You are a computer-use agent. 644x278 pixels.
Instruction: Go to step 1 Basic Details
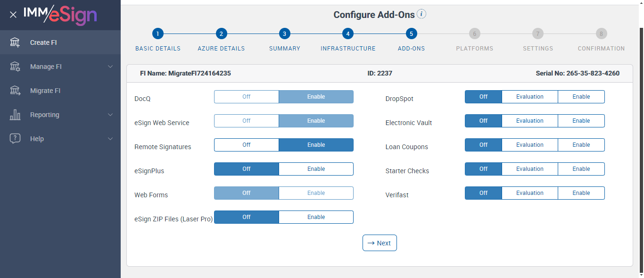(x=157, y=34)
